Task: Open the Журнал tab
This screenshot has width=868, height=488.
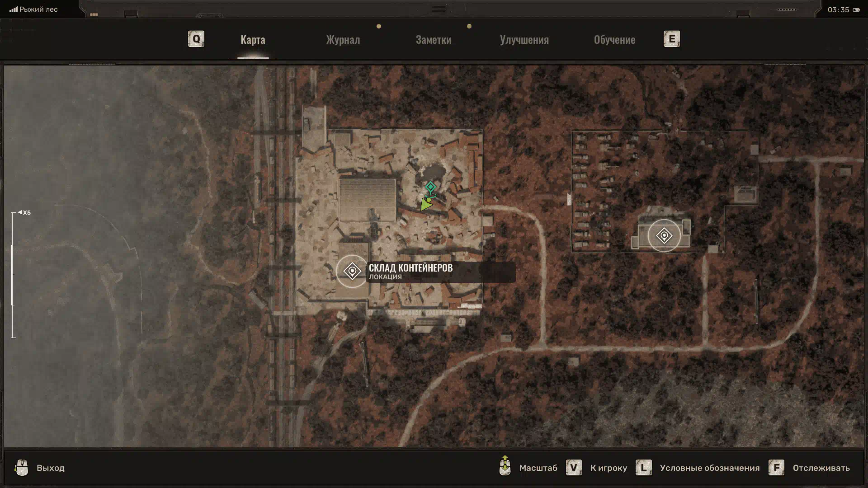Action: click(x=343, y=40)
